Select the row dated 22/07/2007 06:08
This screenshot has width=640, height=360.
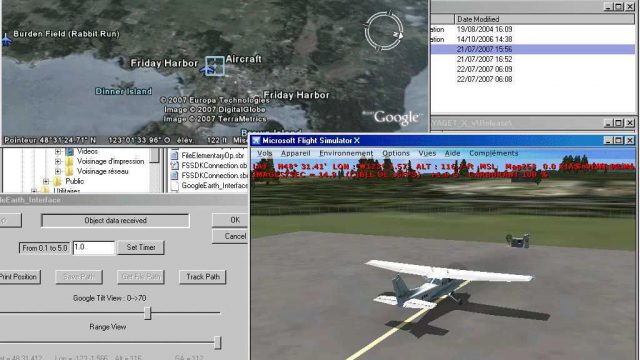533,79
